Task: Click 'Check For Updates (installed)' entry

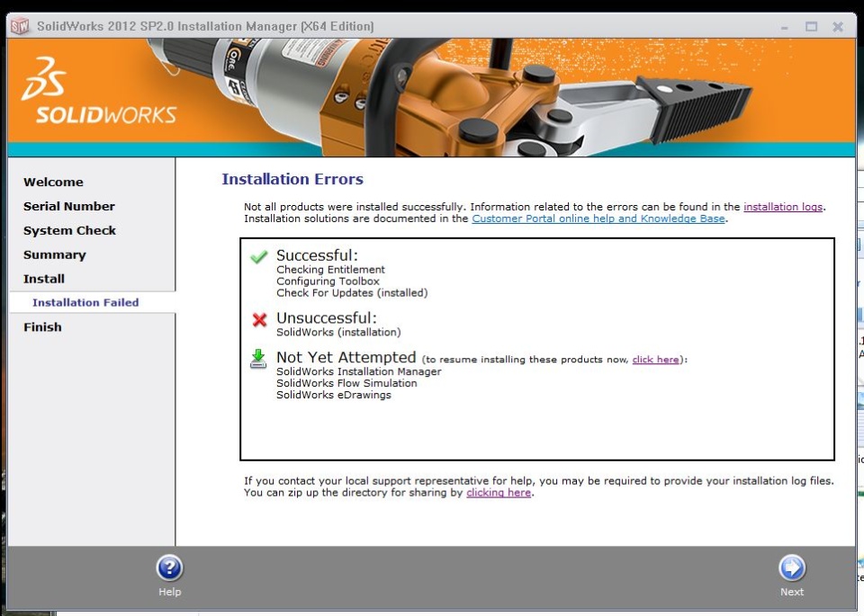Action: (352, 293)
